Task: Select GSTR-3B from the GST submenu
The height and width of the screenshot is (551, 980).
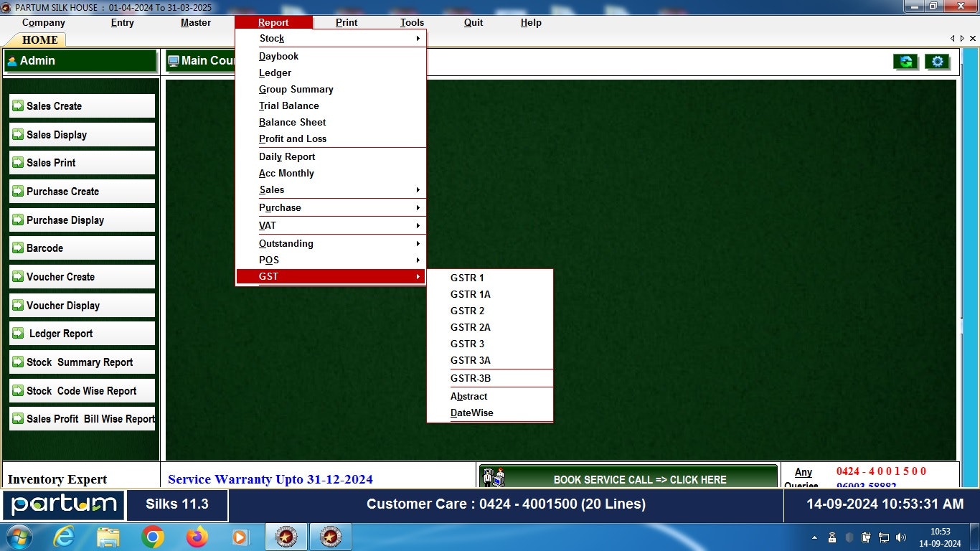Action: click(471, 378)
